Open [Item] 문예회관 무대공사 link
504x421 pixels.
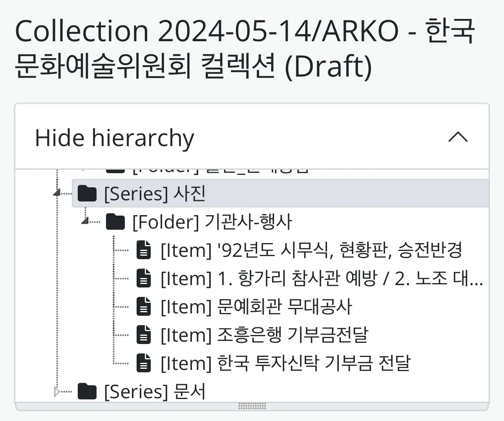coord(256,307)
